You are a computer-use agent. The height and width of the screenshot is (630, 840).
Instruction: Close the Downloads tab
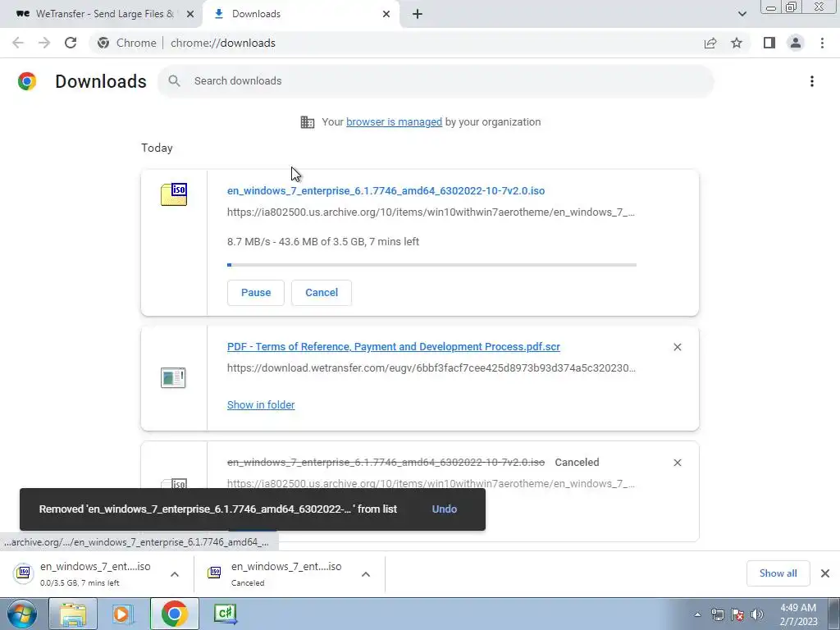(x=386, y=14)
